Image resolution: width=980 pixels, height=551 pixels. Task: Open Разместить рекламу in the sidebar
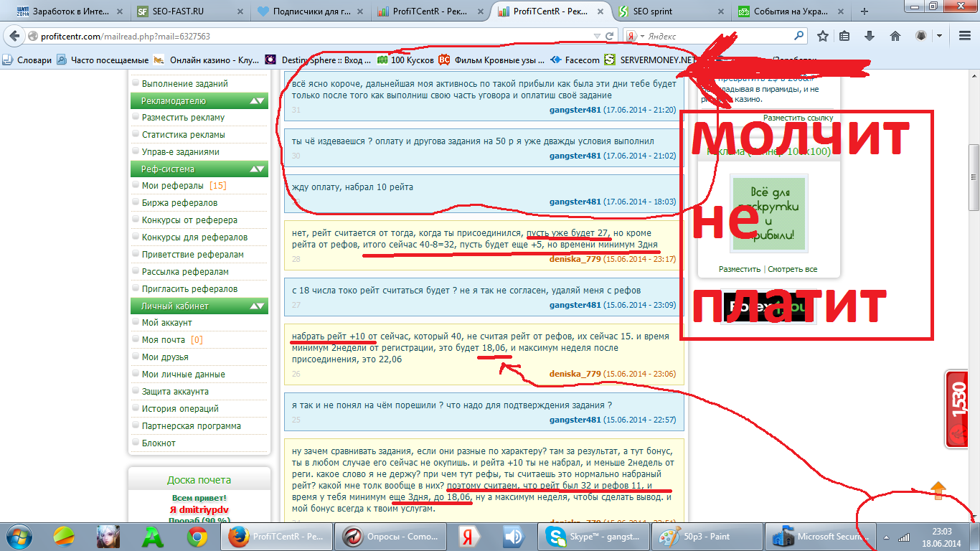point(183,118)
